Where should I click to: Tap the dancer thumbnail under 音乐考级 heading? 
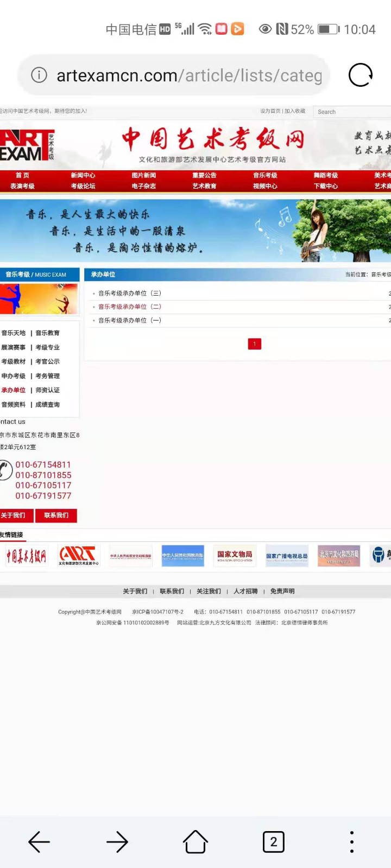pos(39,298)
